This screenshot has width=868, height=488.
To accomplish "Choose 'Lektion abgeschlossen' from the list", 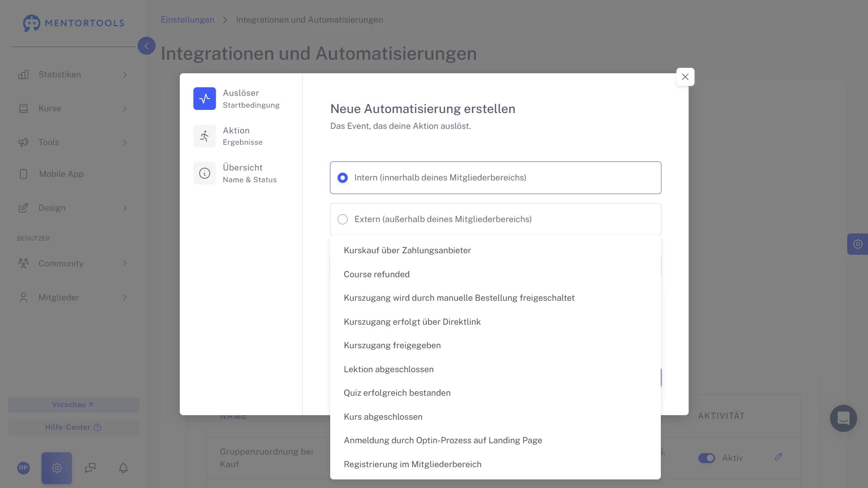I will (x=388, y=369).
